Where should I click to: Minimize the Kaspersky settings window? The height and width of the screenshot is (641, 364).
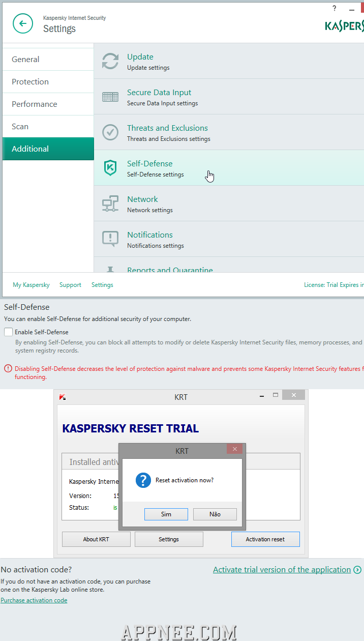(x=352, y=9)
